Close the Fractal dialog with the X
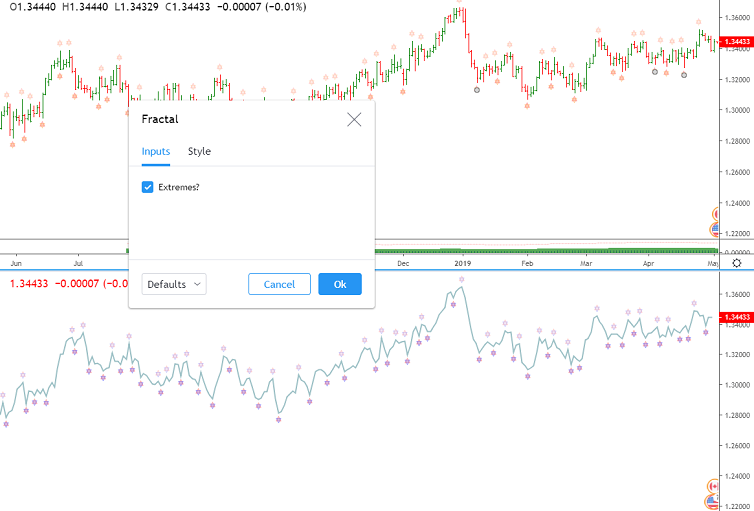Screen dimensions: 754x511 click(354, 120)
